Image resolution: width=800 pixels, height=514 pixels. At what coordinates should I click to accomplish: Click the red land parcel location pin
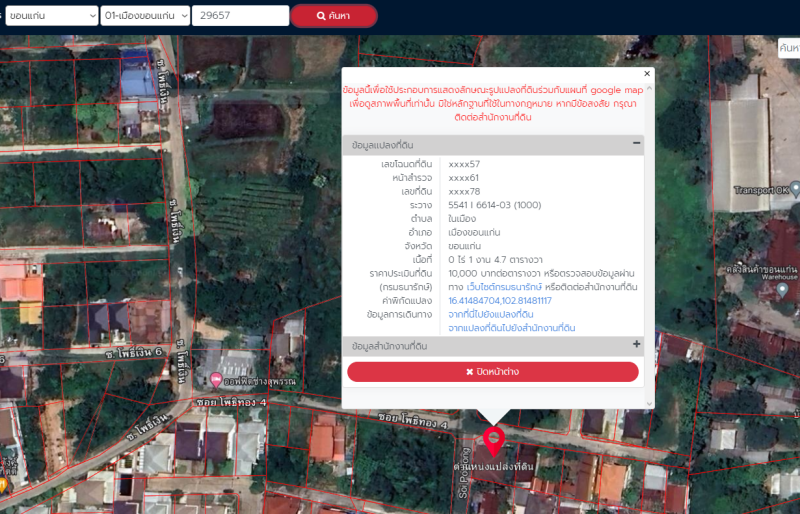point(493,438)
